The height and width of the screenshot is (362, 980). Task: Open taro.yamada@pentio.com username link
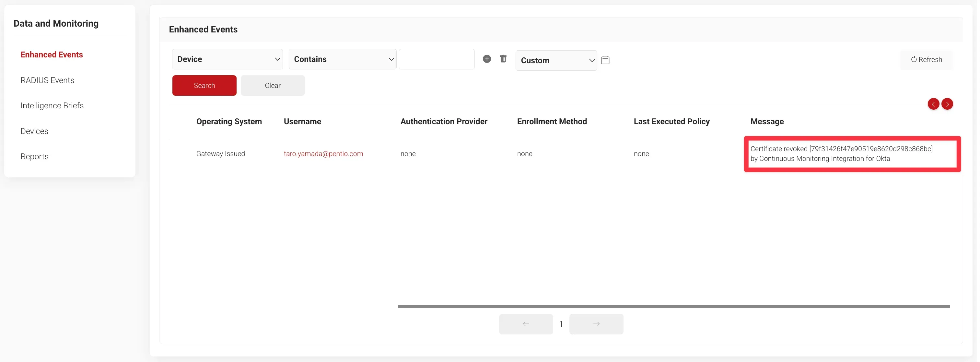323,154
